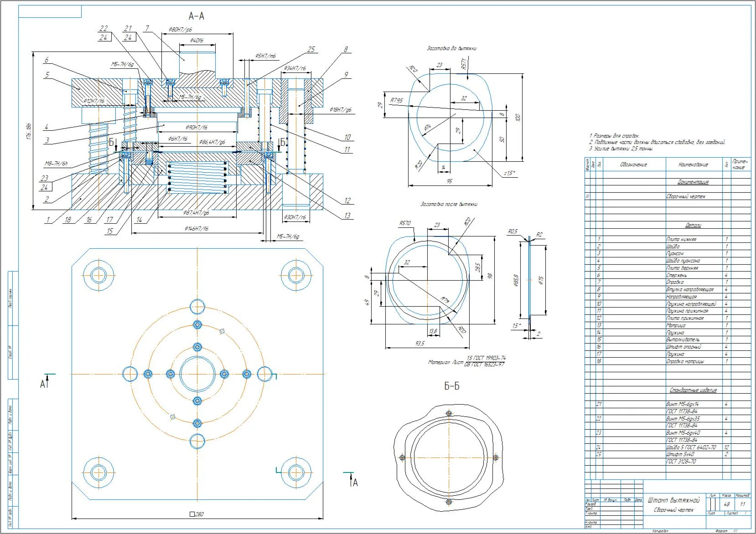Click the central bore circle in plan view
Image resolution: width=756 pixels, height=534 pixels.
[197, 374]
